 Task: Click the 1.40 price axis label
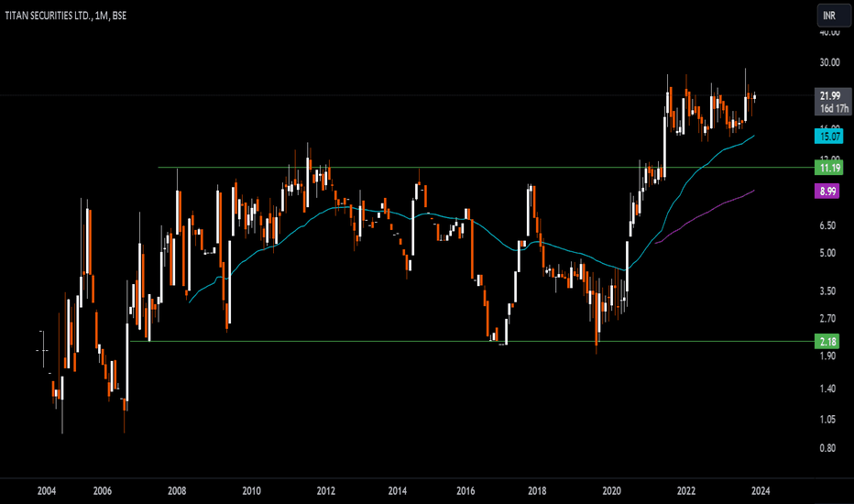[827, 389]
